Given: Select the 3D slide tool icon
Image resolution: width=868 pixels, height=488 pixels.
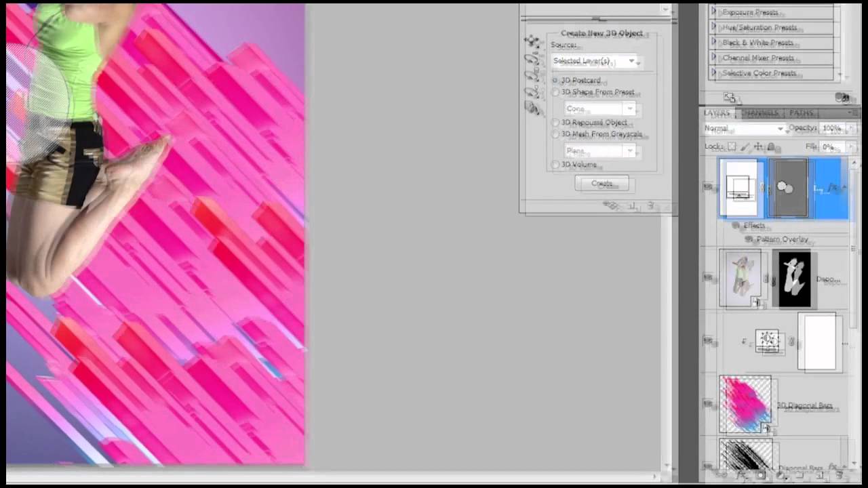Looking at the screenshot, I should 531,91.
